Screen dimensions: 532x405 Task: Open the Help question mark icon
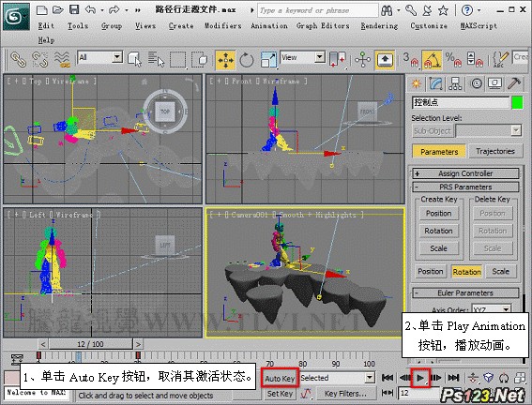(467, 10)
